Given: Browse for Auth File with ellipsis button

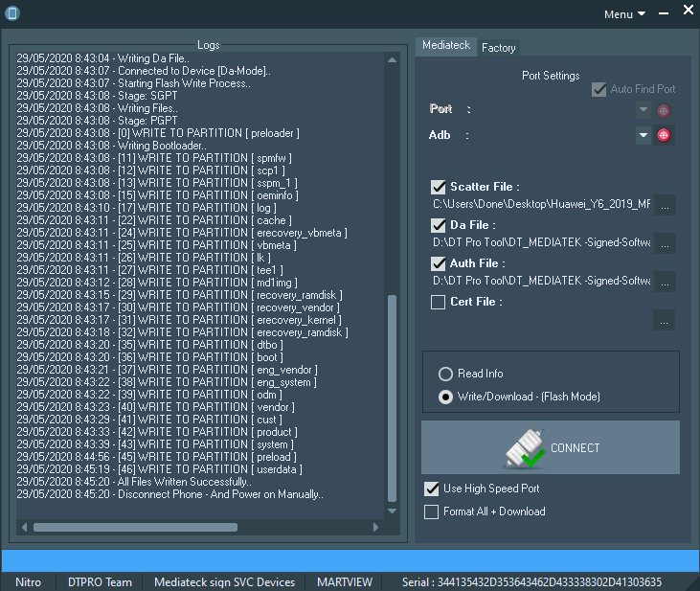Looking at the screenshot, I should click(x=665, y=282).
